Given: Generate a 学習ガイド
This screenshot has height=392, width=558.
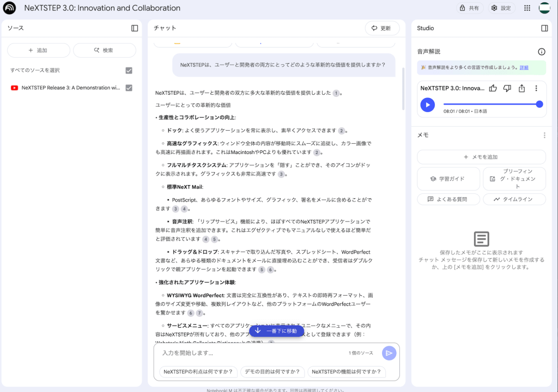Looking at the screenshot, I should [x=448, y=179].
